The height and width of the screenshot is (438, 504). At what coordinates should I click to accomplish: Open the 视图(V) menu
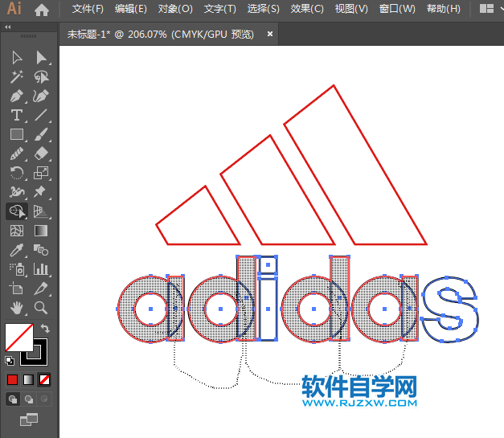[351, 9]
